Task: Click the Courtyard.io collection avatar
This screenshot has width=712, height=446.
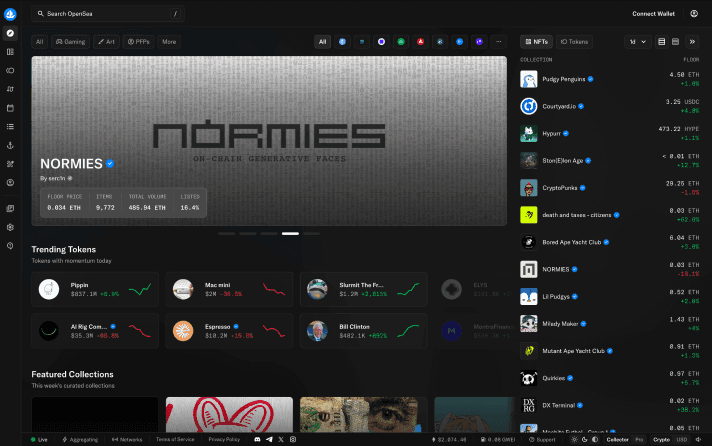Action: click(x=529, y=106)
